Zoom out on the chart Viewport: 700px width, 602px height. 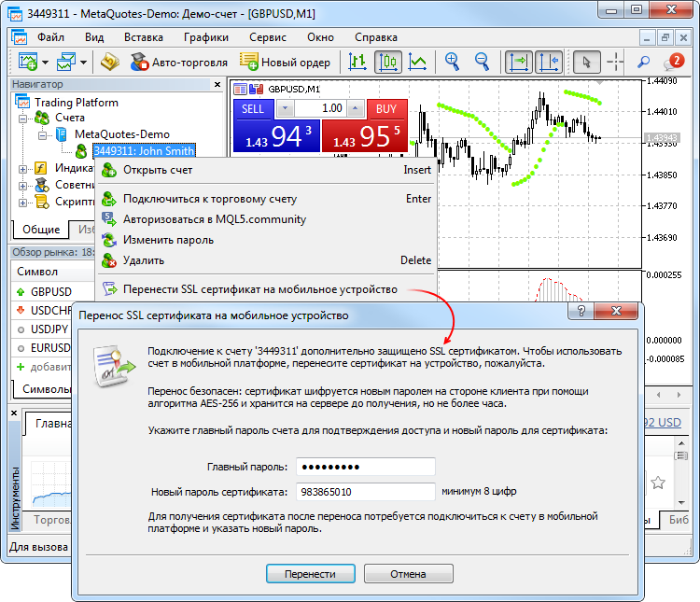482,62
